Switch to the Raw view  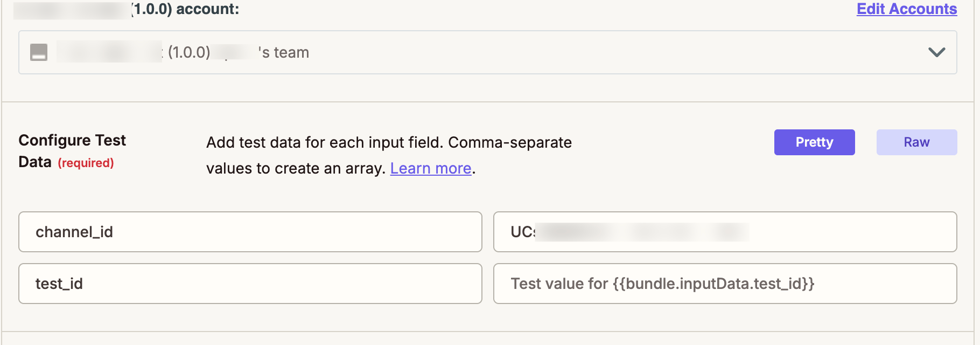pyautogui.click(x=916, y=142)
